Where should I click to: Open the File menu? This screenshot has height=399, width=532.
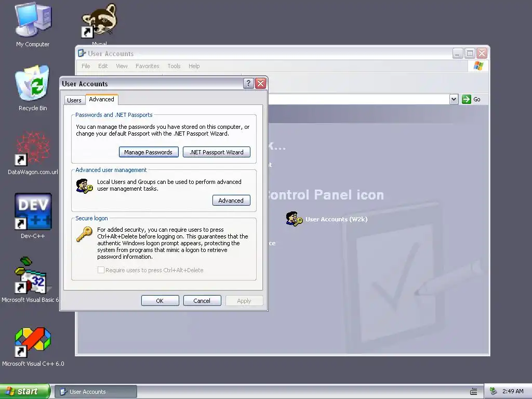[x=86, y=66]
